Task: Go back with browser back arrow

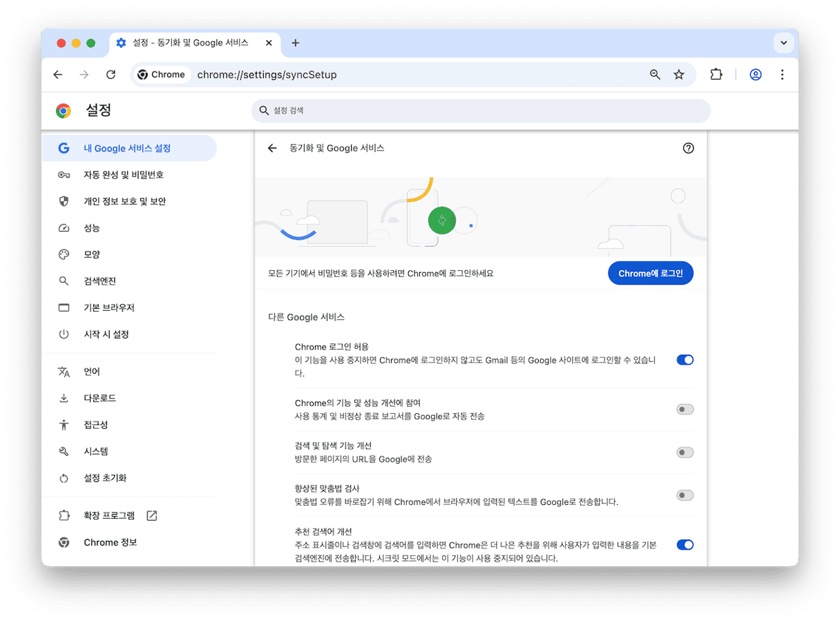Action: [58, 75]
